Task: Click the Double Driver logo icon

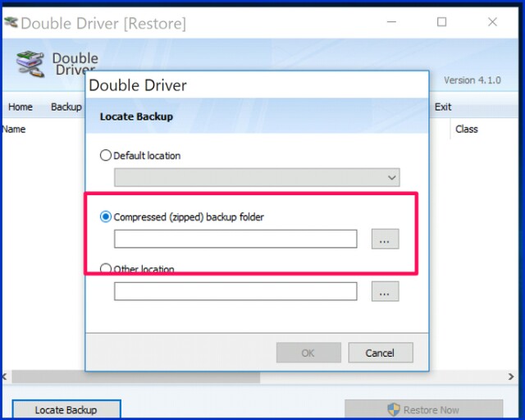Action: 30,64
